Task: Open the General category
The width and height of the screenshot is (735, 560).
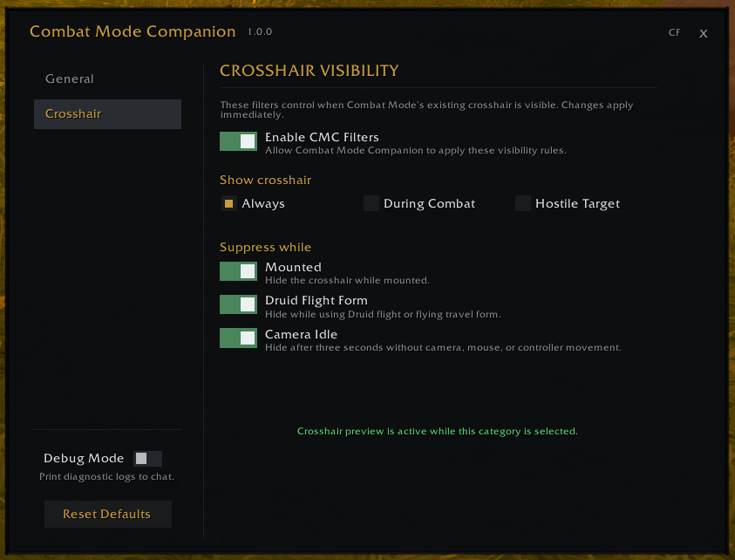Action: coord(107,79)
